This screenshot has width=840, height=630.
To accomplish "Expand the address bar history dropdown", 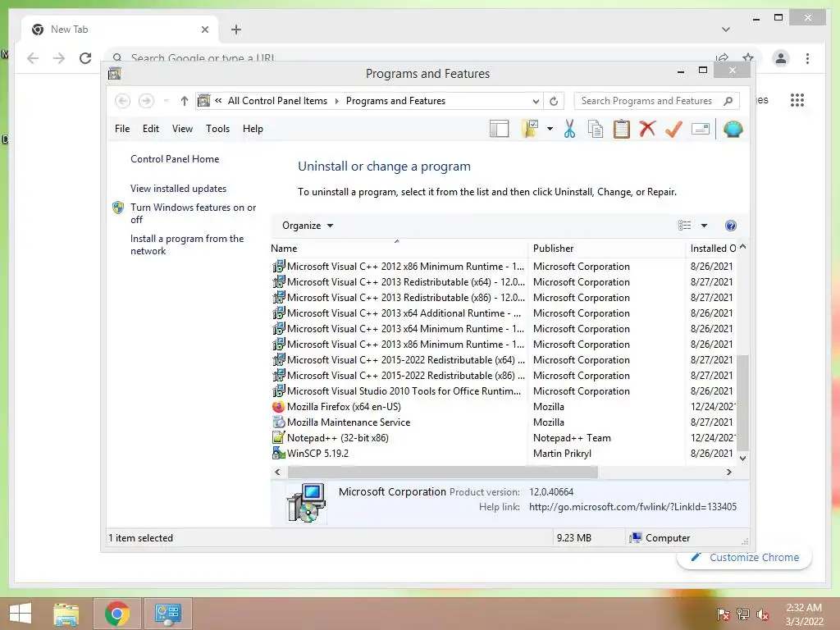I will [x=535, y=101].
